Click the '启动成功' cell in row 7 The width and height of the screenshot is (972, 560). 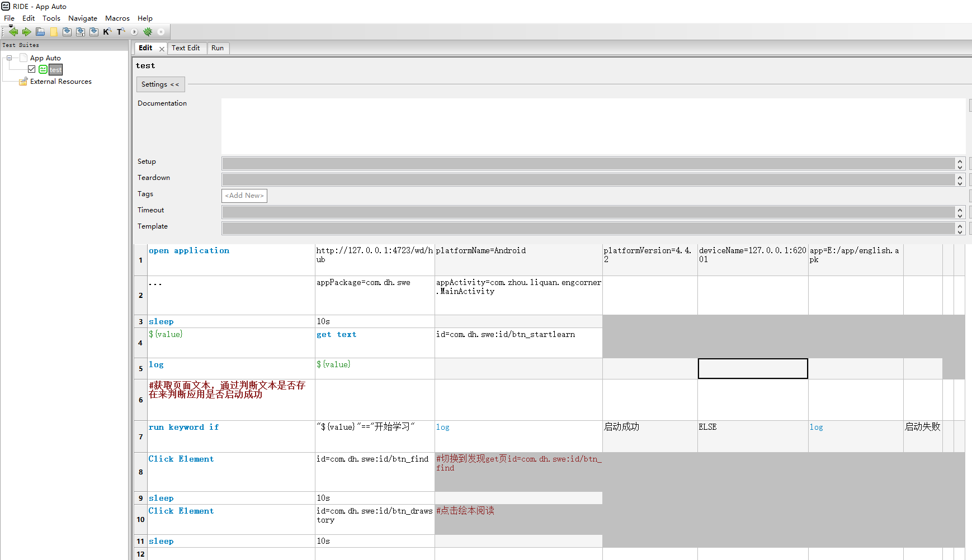(x=650, y=436)
